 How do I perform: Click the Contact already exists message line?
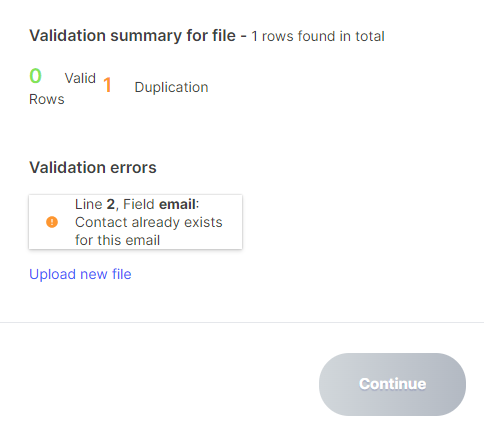click(x=149, y=222)
